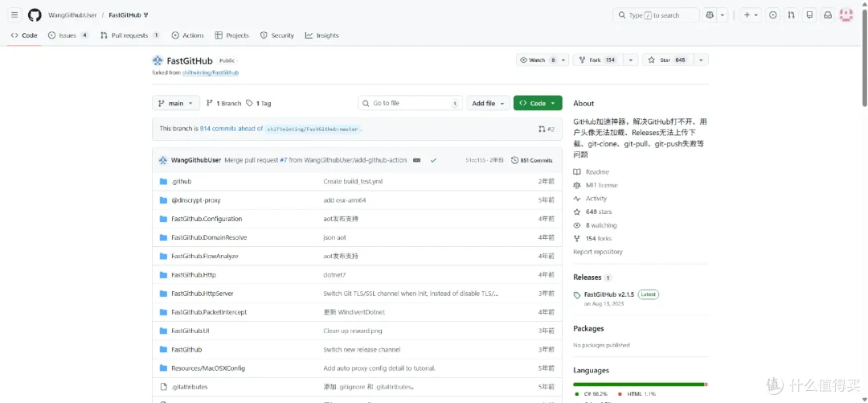Open the FastGithub.UI folder
This screenshot has width=868, height=403.
point(190,331)
